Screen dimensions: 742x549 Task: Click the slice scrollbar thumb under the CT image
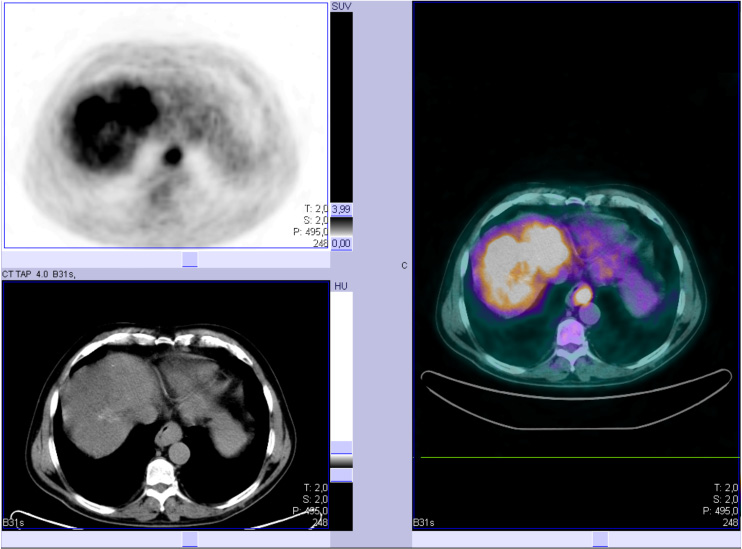pos(190,539)
